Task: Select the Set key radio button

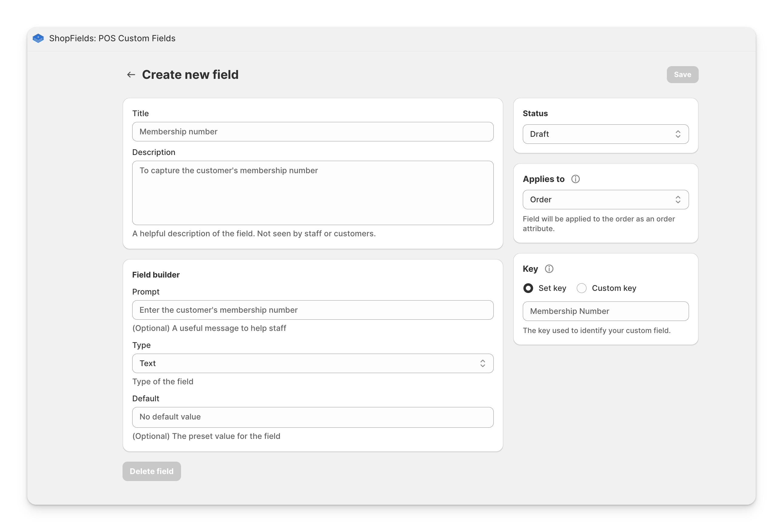Action: (x=528, y=288)
